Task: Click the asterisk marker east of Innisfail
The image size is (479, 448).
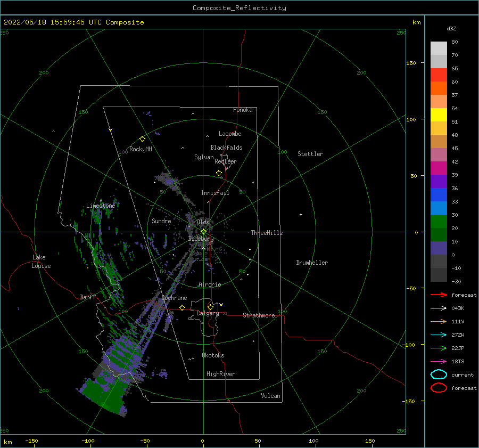Action: [x=253, y=183]
